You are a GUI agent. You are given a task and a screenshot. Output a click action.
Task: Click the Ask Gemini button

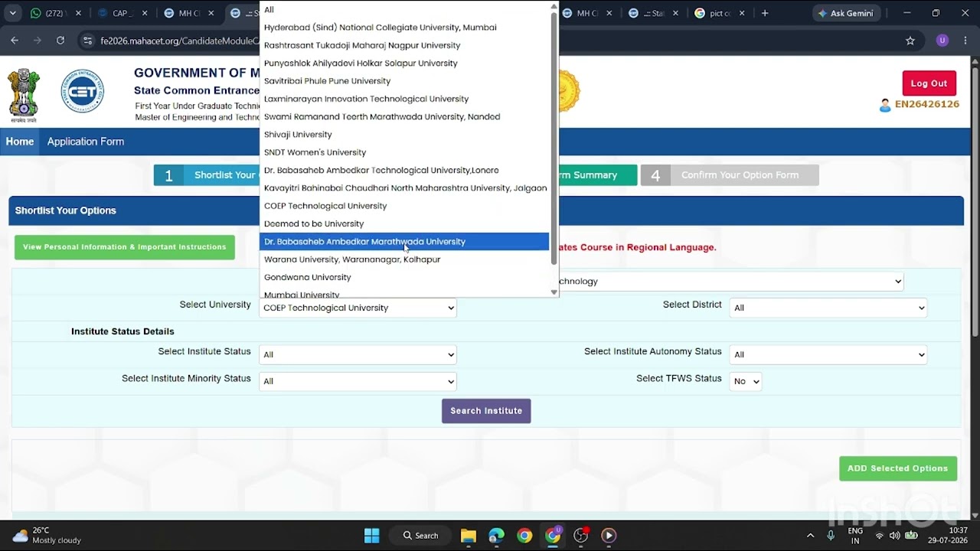pyautogui.click(x=845, y=13)
